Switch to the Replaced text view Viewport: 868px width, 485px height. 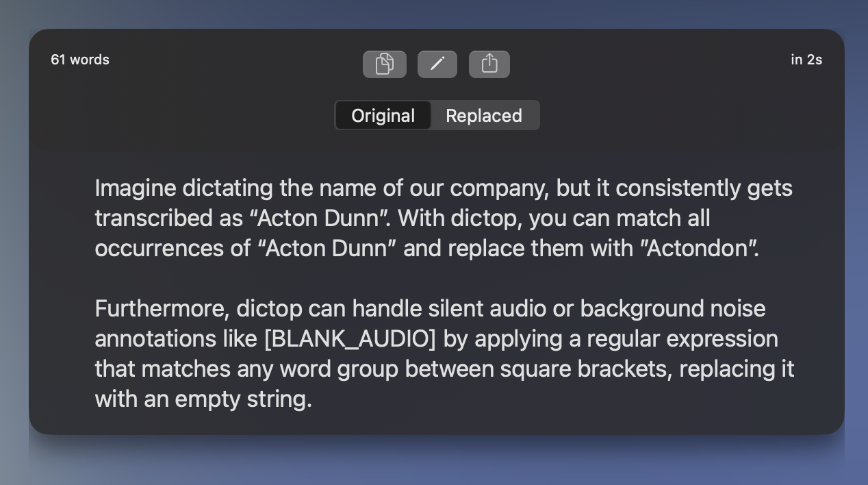click(484, 116)
